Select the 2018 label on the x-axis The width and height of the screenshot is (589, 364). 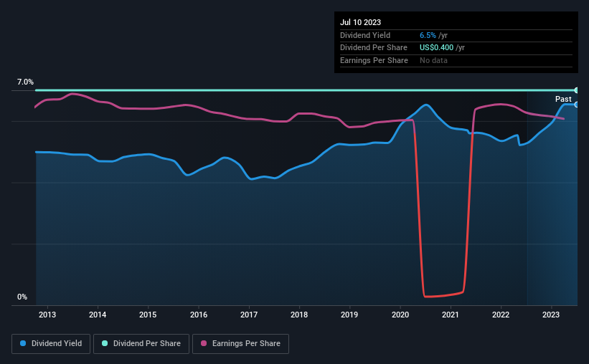299,315
